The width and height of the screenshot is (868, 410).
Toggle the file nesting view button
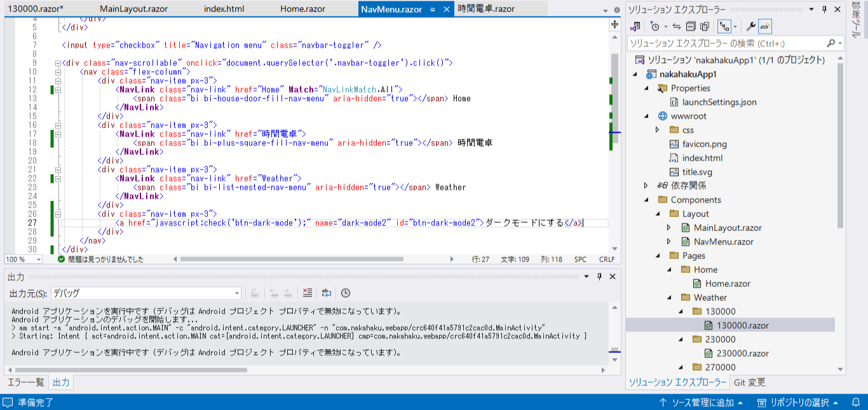pyautogui.click(x=724, y=26)
